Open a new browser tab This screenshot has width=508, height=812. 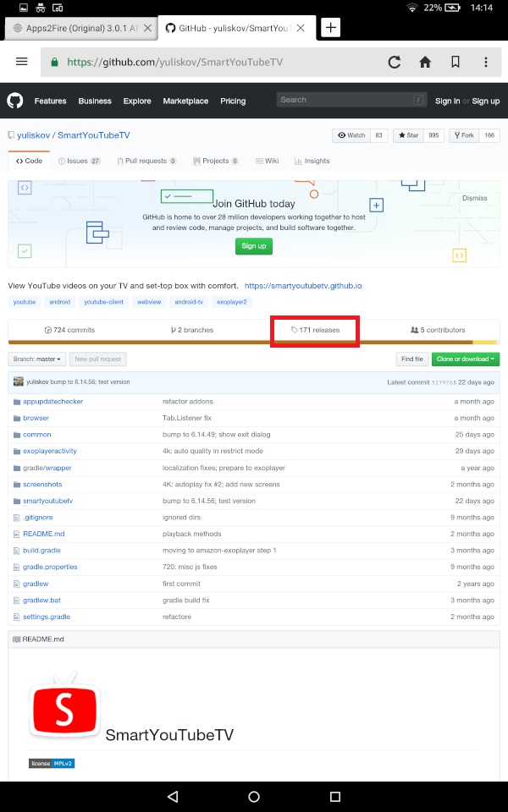click(x=331, y=27)
